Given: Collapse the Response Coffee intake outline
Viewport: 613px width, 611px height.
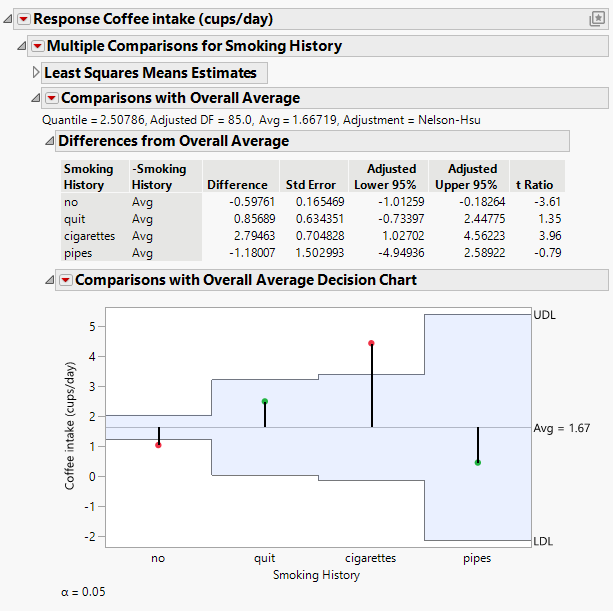Looking at the screenshot, I should coord(9,19).
